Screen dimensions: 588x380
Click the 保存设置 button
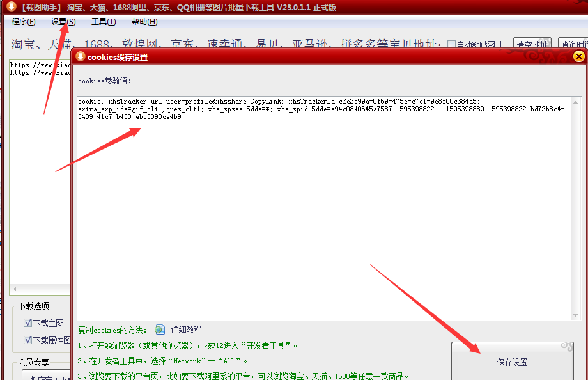click(x=512, y=361)
